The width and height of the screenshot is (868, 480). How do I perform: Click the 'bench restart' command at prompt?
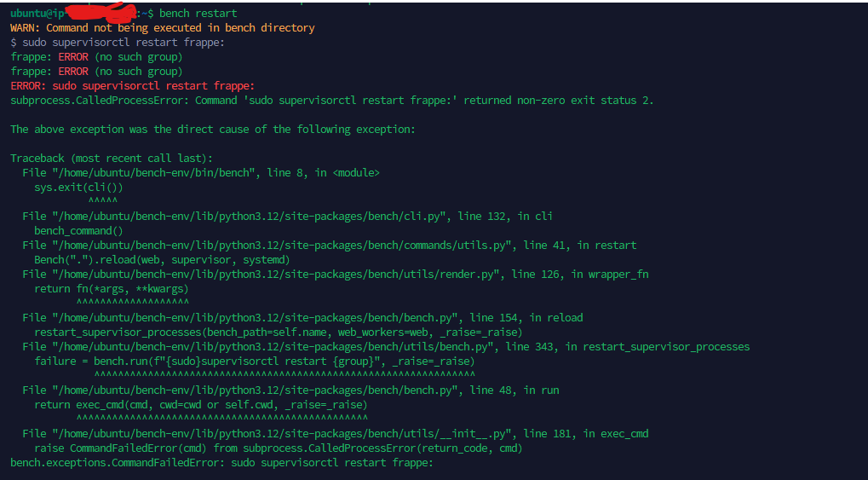coord(198,14)
